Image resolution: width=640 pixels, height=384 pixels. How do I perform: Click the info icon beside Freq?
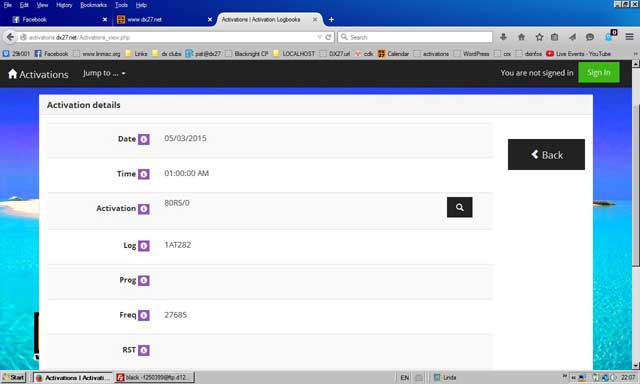point(144,315)
